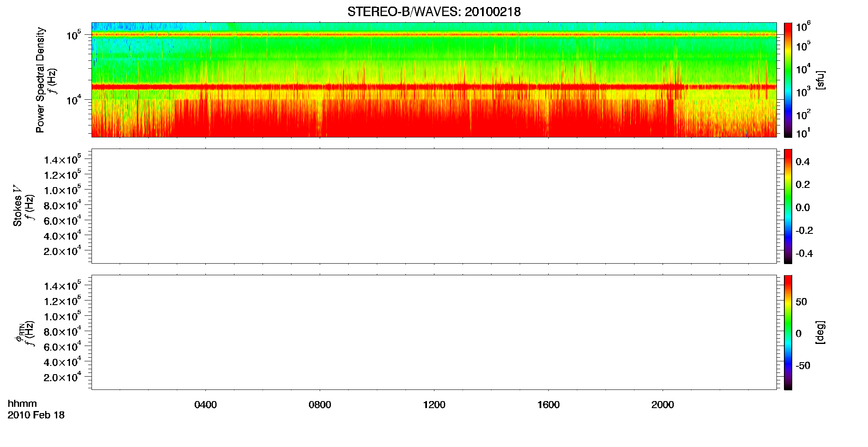Click the [deg] unit label

coord(820,332)
